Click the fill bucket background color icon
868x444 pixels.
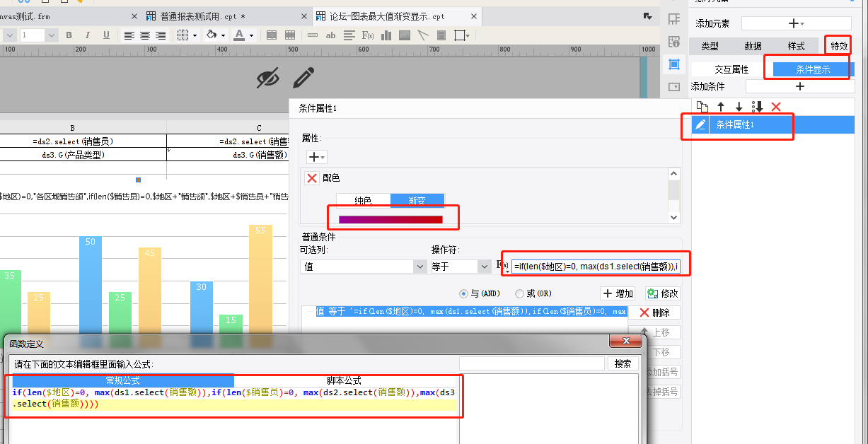coord(211,35)
